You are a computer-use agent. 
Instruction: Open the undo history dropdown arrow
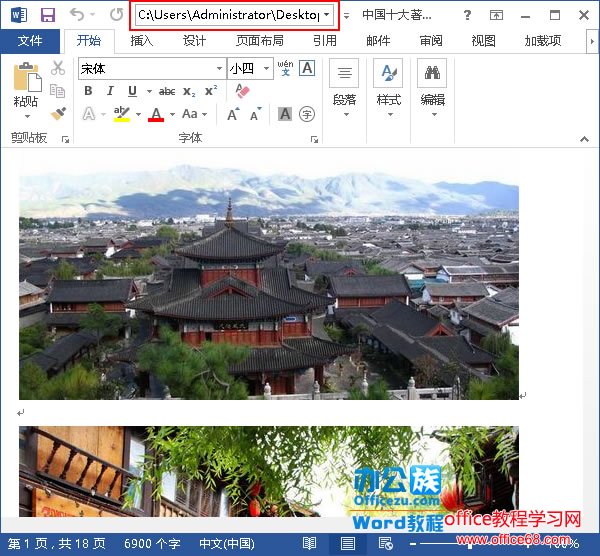coord(93,15)
